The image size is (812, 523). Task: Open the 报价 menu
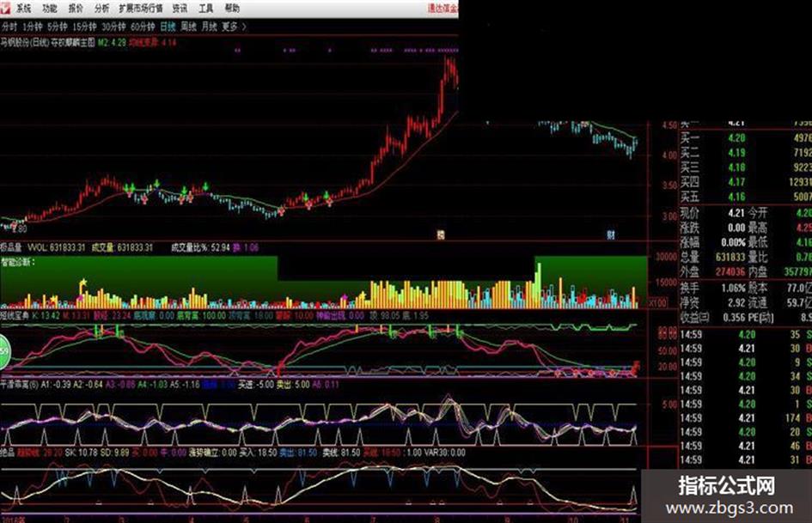point(76,9)
